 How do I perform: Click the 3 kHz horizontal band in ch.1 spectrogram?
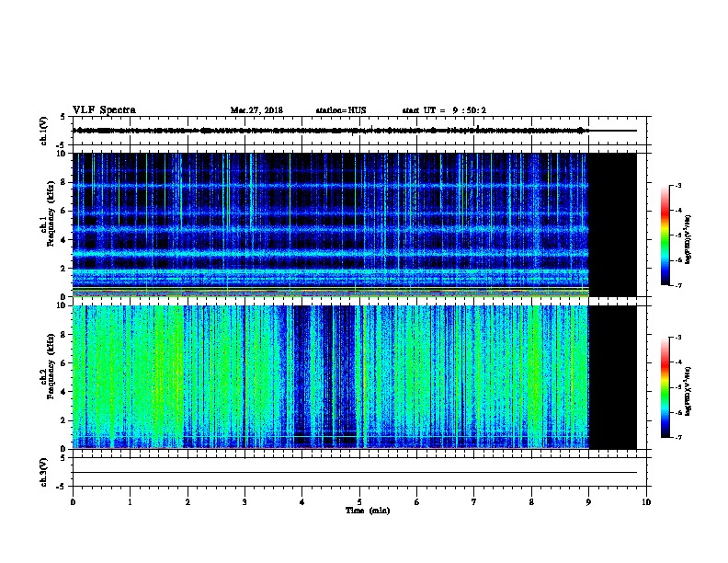pyautogui.click(x=331, y=254)
